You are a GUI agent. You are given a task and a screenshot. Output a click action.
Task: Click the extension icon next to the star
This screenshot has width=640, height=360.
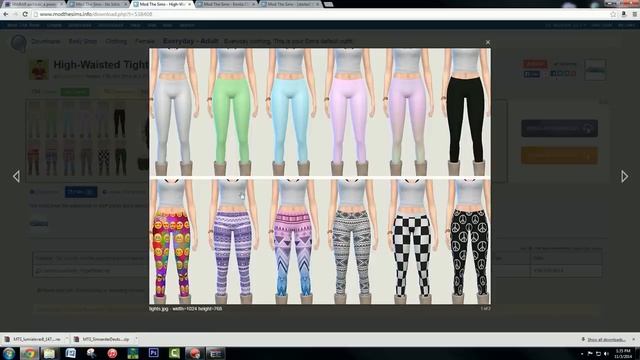(x=624, y=14)
